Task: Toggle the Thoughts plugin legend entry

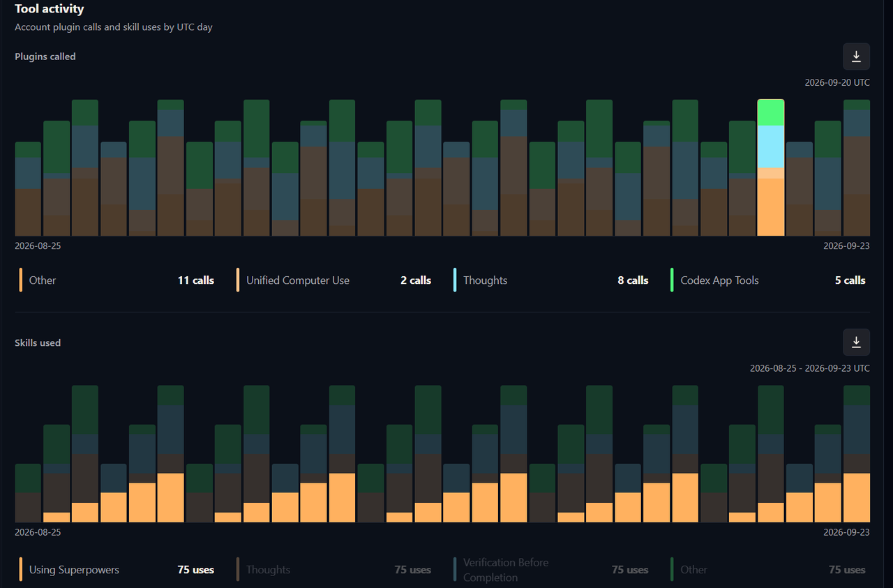Action: 551,280
